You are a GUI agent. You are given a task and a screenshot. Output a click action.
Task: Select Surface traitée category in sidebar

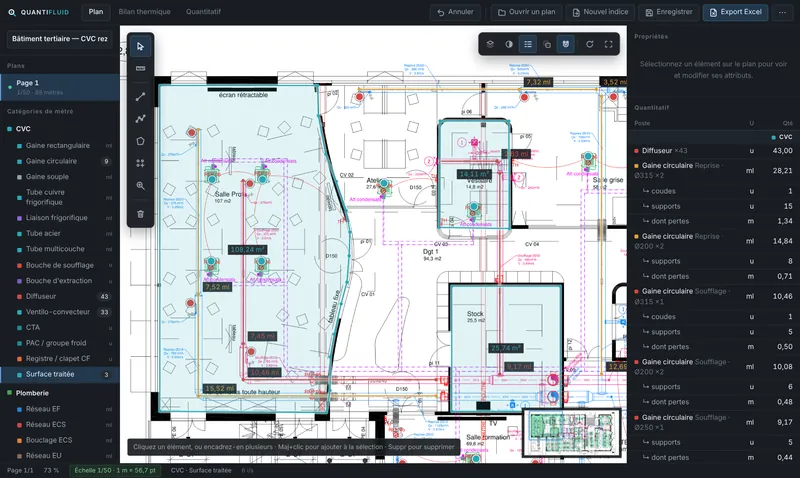60,374
